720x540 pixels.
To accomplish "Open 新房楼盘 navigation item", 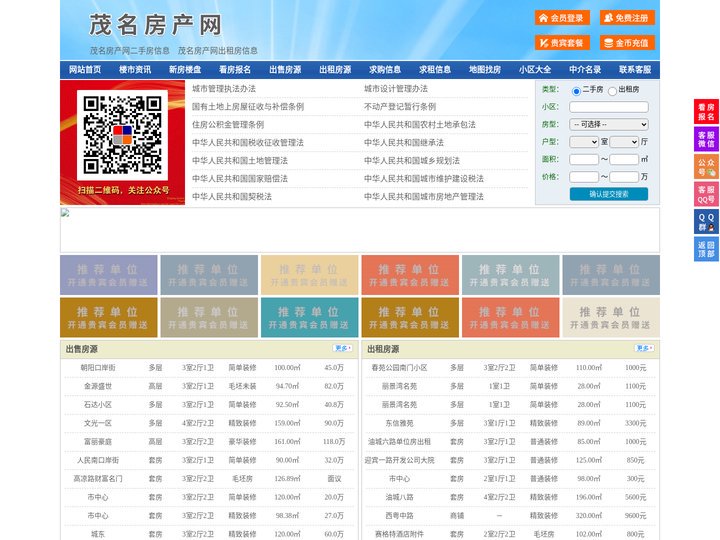I will (x=185, y=70).
